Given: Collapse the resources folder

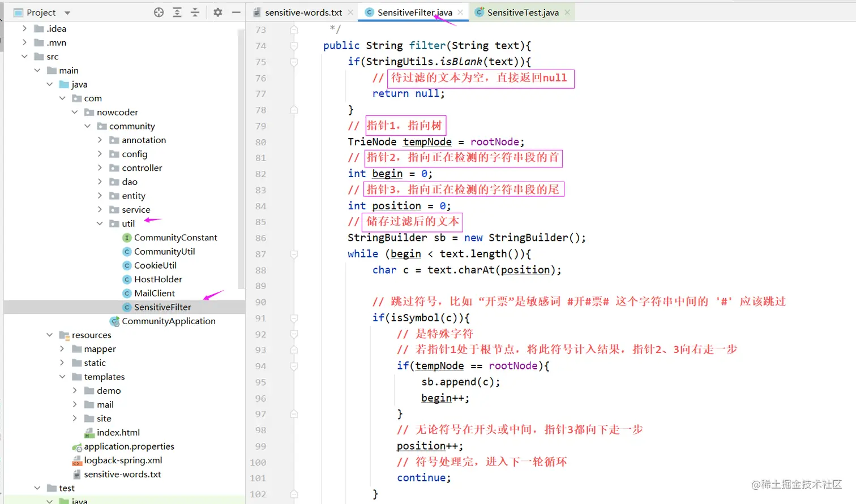Looking at the screenshot, I should tap(49, 335).
